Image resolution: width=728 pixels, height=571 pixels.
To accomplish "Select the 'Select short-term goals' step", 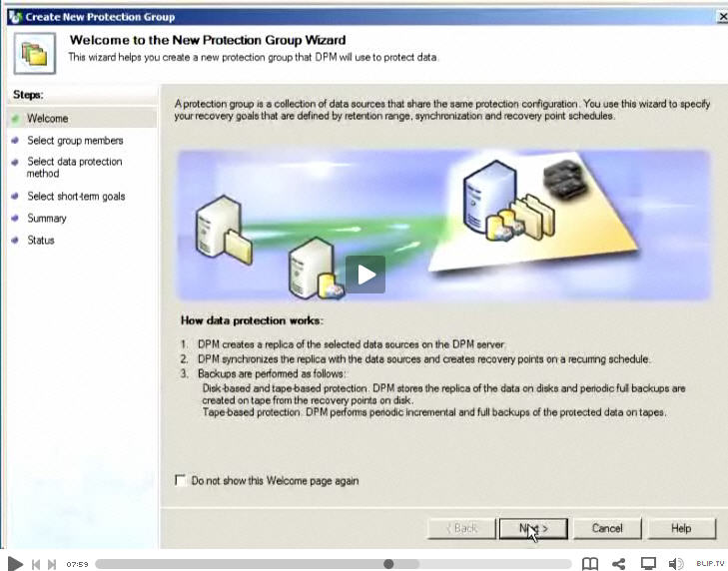I will 76,197.
